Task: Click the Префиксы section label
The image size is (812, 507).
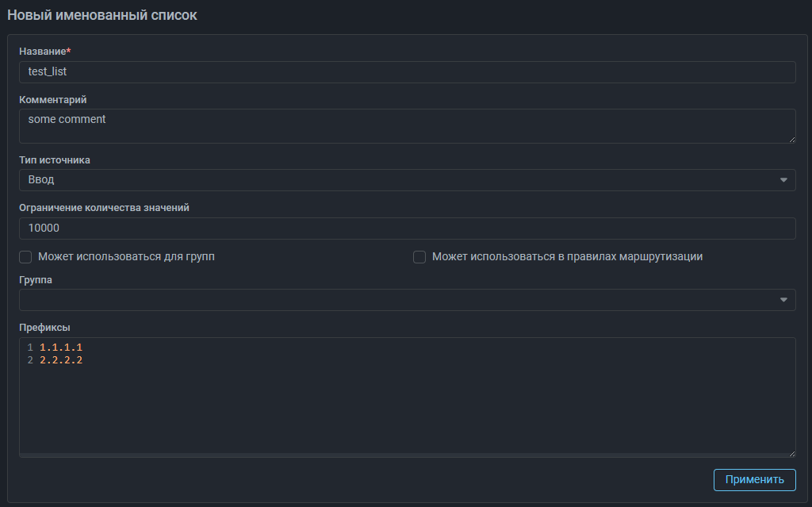Action: pos(44,328)
